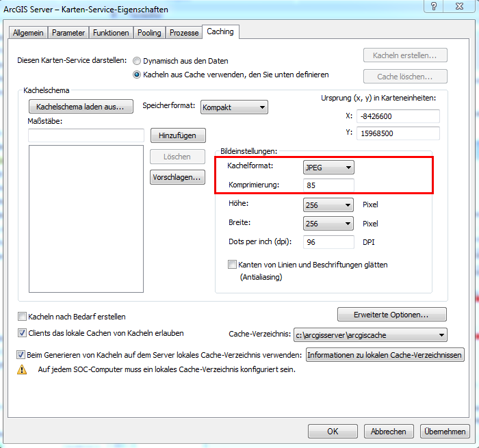Click Kacheln erstellen button
Screen dimensions: 479x448
pyautogui.click(x=405, y=55)
